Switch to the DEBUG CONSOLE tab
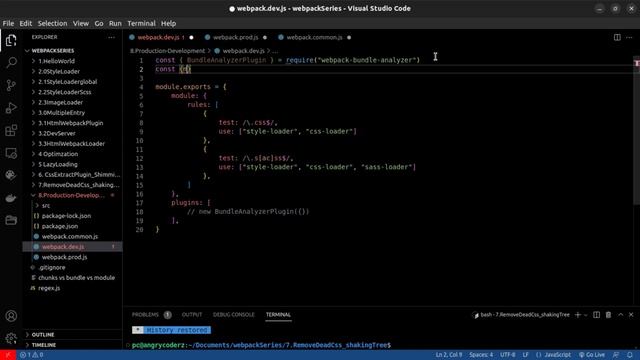The width and height of the screenshot is (640, 360). coord(233,315)
